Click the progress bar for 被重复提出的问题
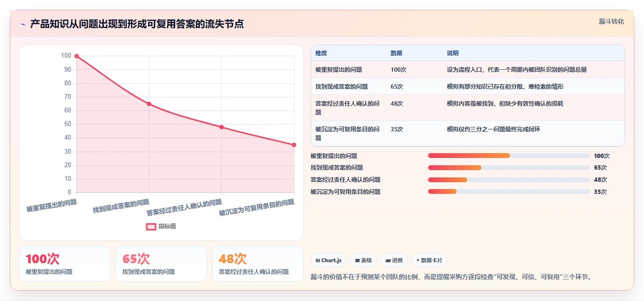644x301 pixels. tap(509, 156)
